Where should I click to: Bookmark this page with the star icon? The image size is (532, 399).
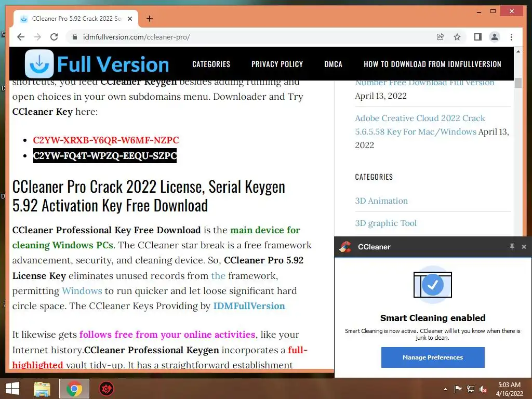[x=457, y=37]
